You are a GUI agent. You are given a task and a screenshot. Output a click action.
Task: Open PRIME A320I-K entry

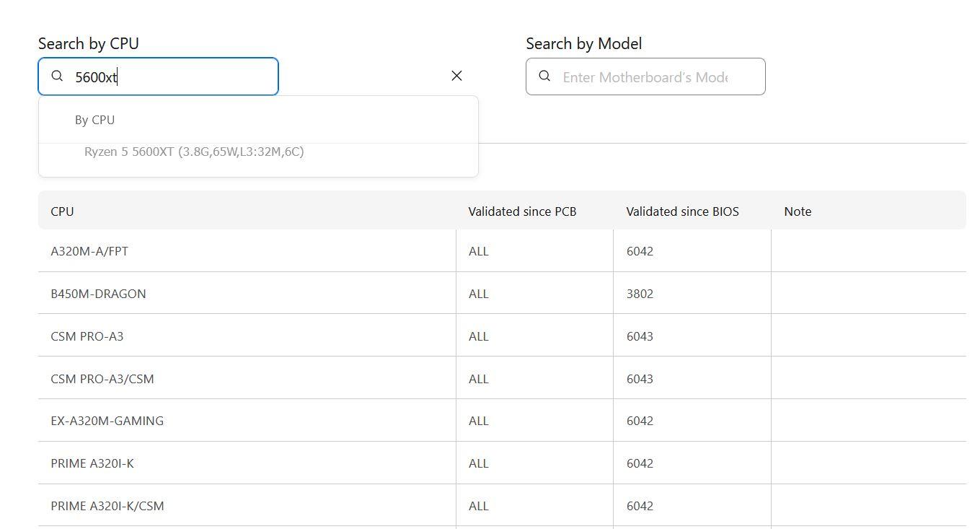pos(92,463)
